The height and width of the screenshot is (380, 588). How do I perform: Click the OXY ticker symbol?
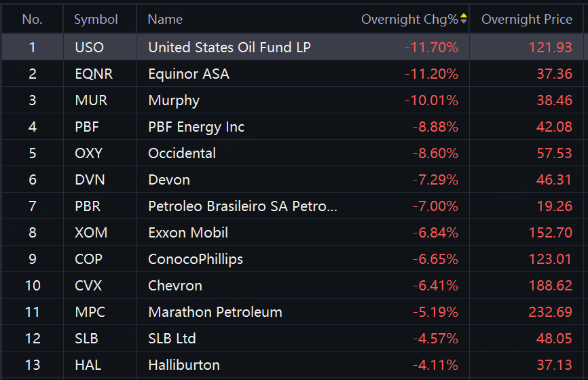point(88,153)
